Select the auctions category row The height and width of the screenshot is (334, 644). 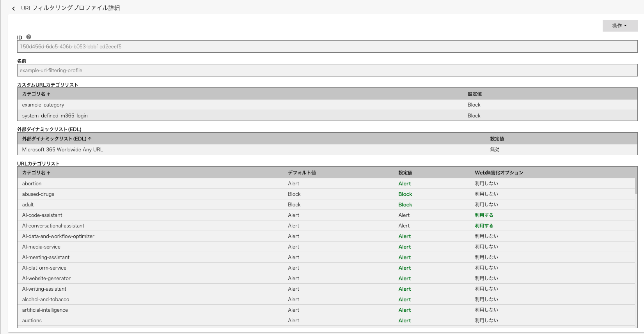coord(326,320)
